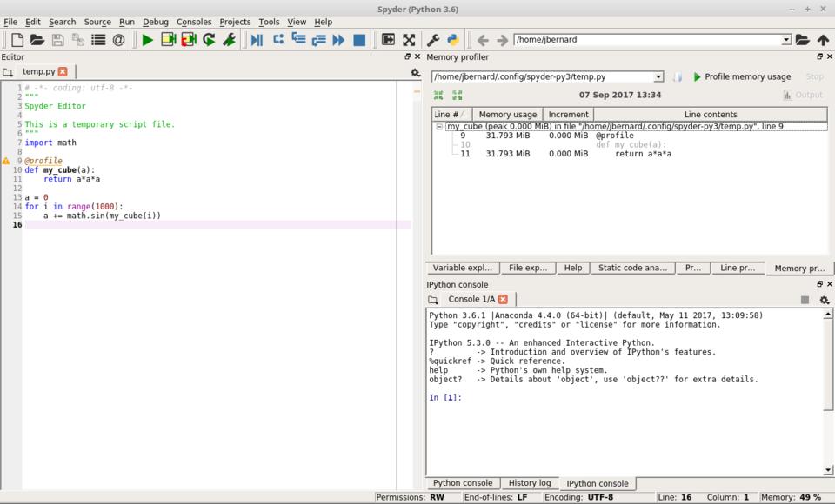Sort by Memory usage column header
This screenshot has height=504, width=835.
(x=507, y=115)
